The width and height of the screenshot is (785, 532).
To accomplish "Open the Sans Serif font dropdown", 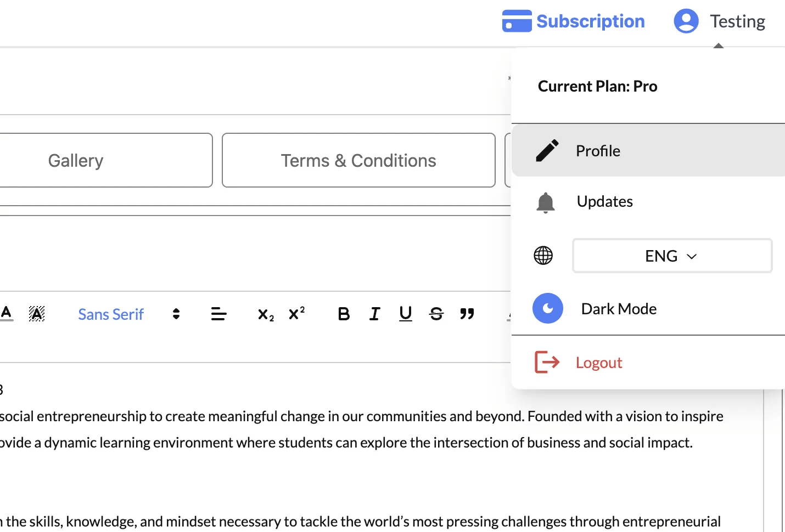I will [x=111, y=314].
